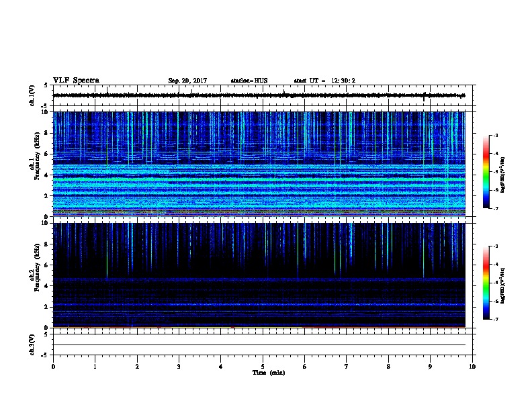This screenshot has width=532, height=411.
Task: Click the time axis tick label "8"
Action: [388, 367]
